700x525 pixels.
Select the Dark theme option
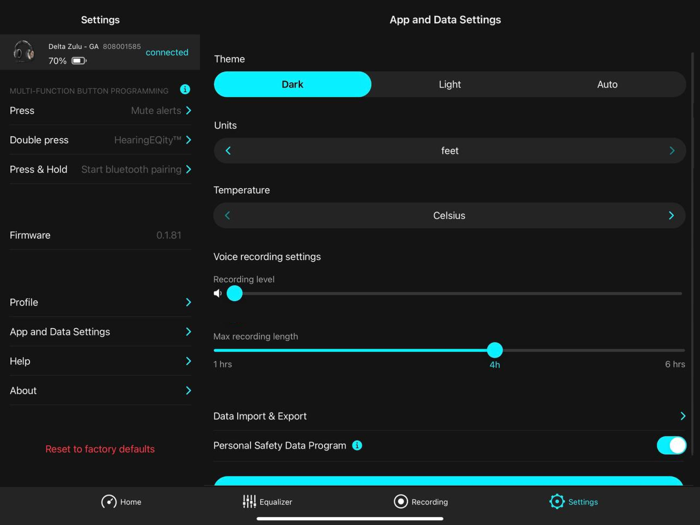[x=292, y=84]
